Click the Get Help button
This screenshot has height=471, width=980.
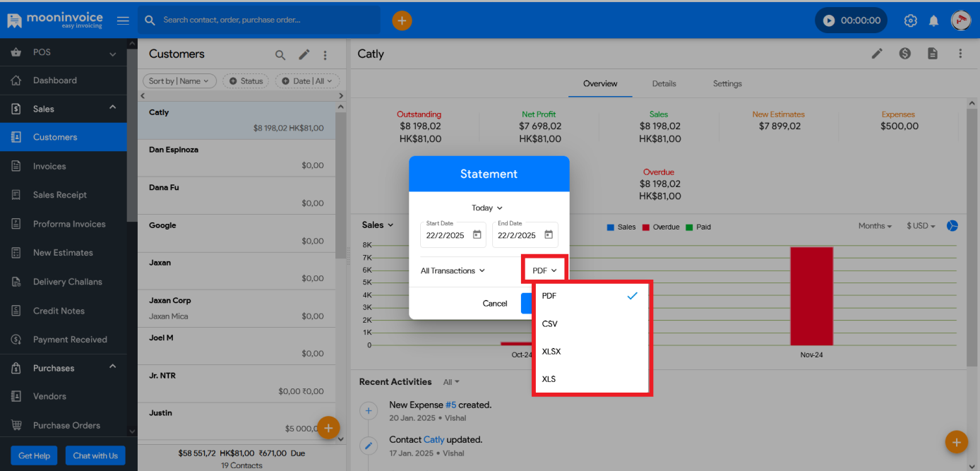click(34, 456)
